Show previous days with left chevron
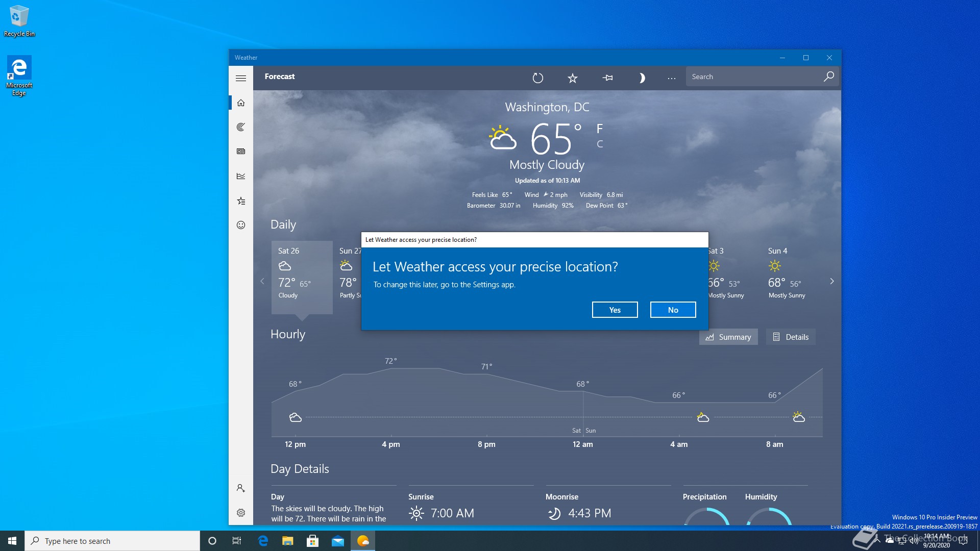The height and width of the screenshot is (551, 980). coord(262,281)
